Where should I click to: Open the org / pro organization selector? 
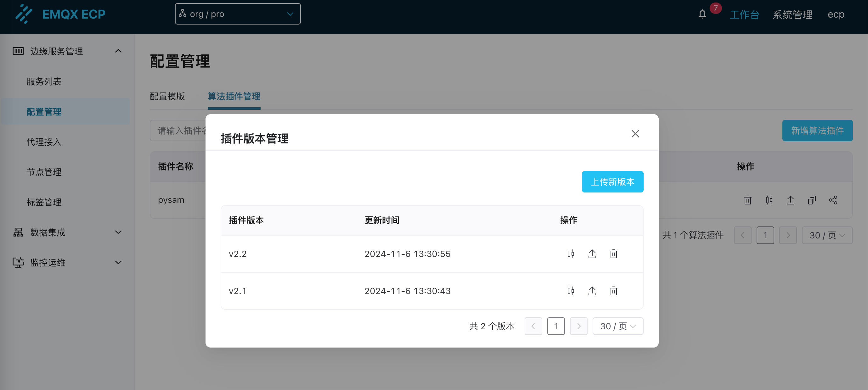click(x=238, y=14)
